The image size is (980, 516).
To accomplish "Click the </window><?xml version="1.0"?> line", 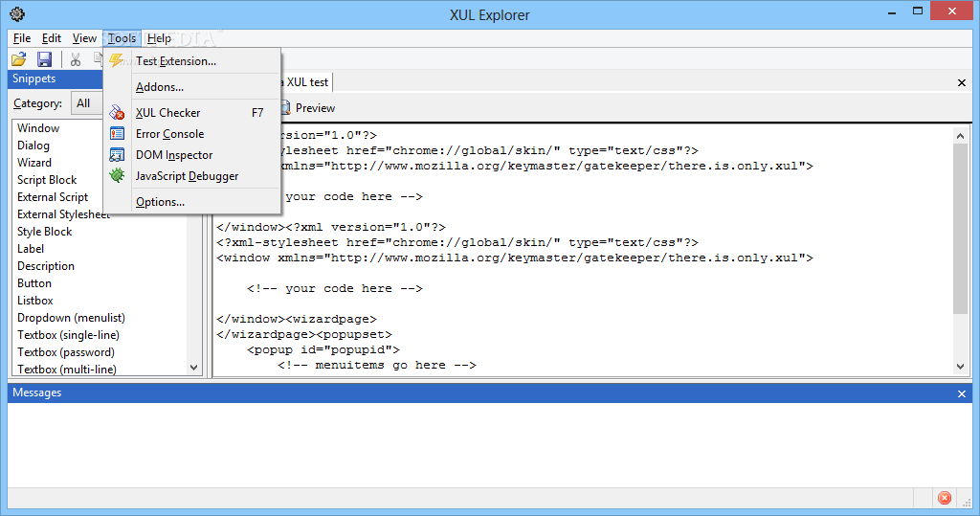I will coord(331,227).
